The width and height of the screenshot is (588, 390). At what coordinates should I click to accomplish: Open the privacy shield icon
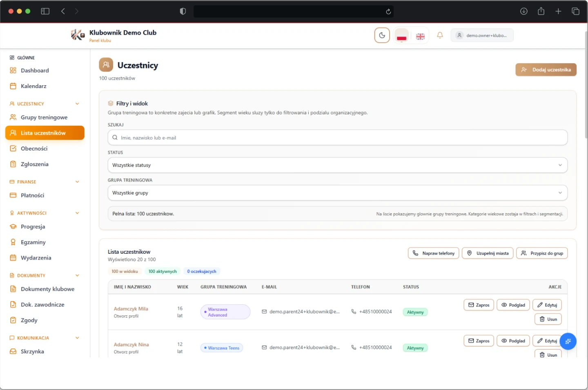[x=183, y=11]
